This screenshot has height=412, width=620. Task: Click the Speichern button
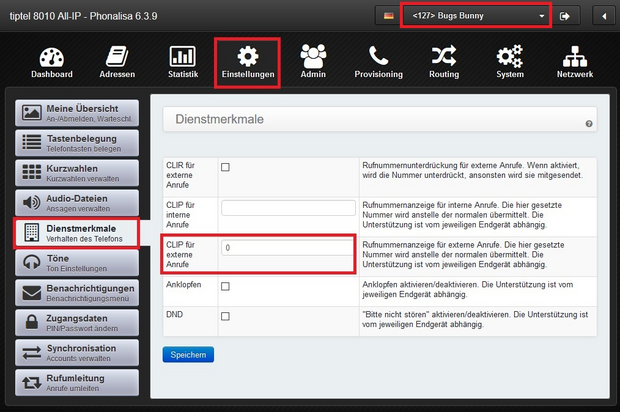click(x=188, y=354)
